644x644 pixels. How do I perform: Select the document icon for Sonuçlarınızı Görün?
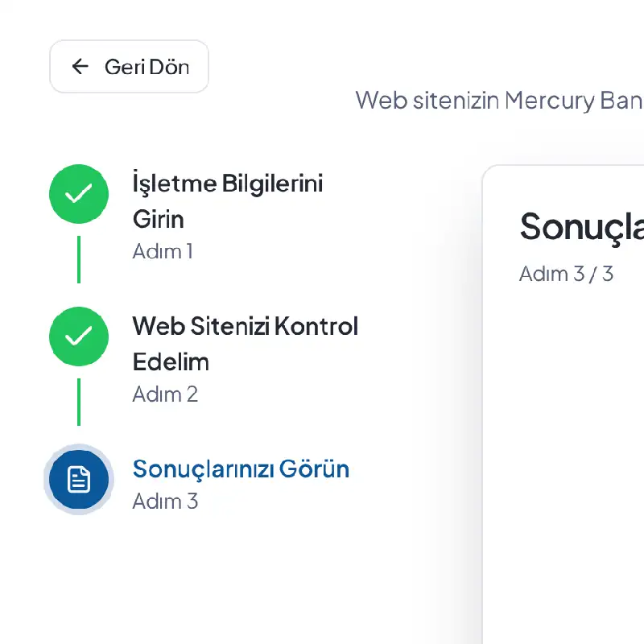click(x=78, y=479)
